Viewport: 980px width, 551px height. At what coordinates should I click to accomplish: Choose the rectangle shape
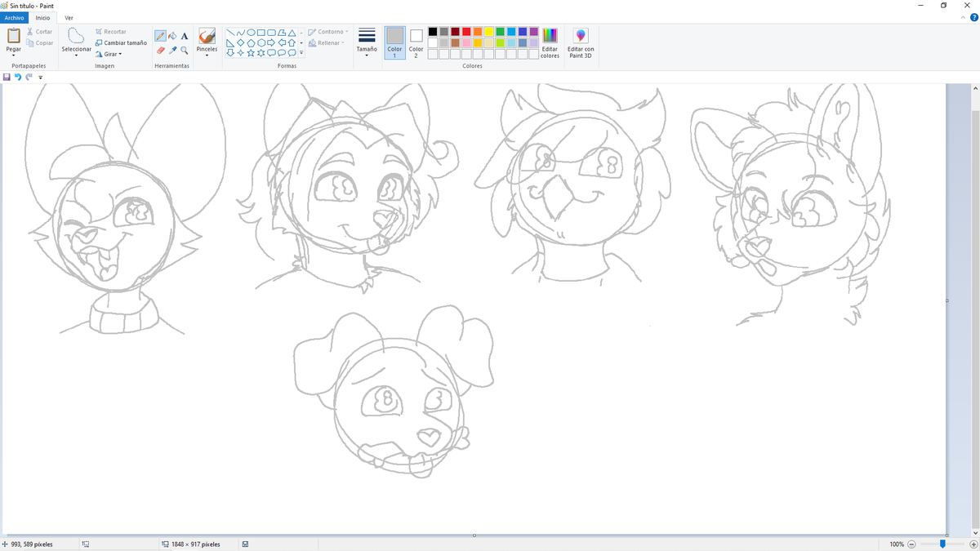coord(261,33)
